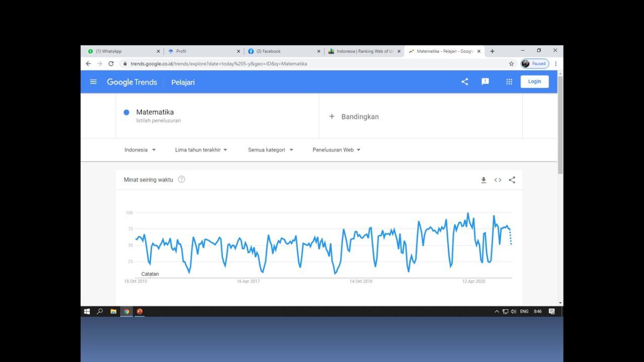Show hidden system tray icons
Screen dimensions: 644x362
pyautogui.click(x=497, y=312)
